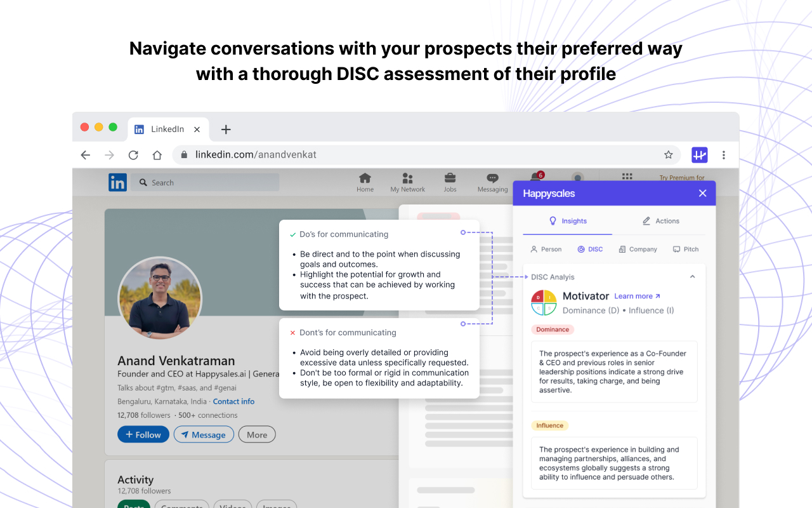Click the 12,708 followers text under name

[x=144, y=415]
